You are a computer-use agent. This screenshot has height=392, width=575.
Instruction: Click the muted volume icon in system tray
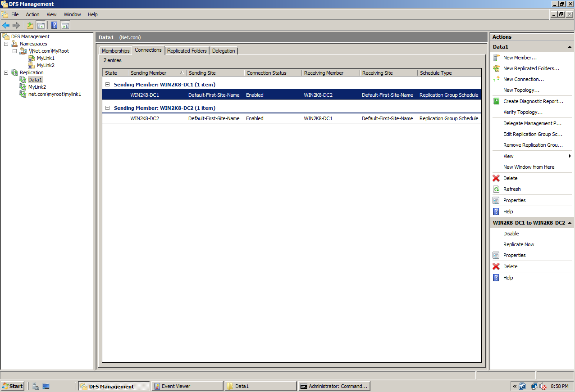(x=543, y=386)
